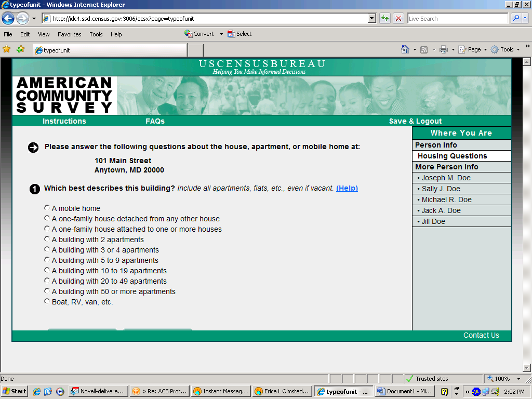This screenshot has height=399, width=532.
Task: Open Instant Message taskbar button
Action: (221, 391)
